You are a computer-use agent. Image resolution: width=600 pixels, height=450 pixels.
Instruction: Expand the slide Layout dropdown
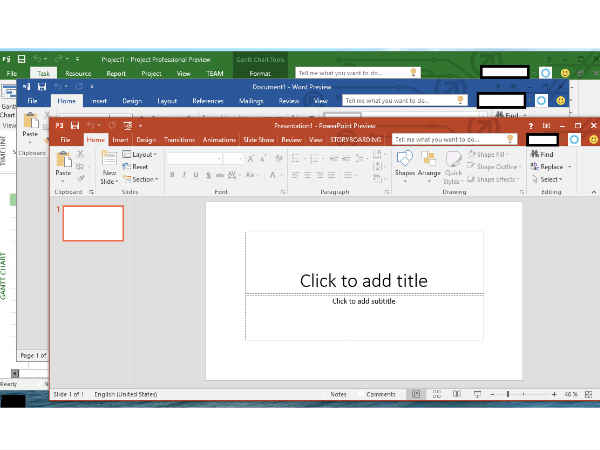(x=141, y=155)
